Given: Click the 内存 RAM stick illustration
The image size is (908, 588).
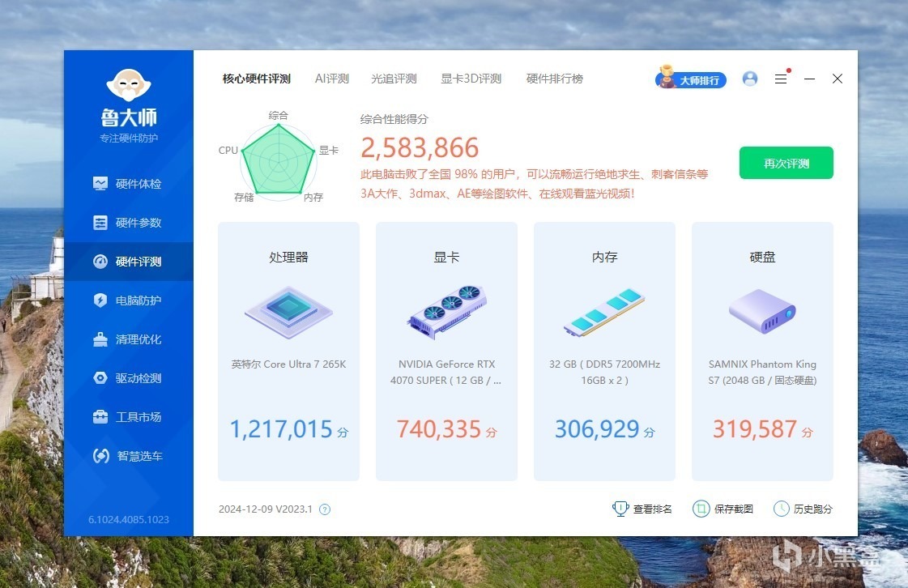Looking at the screenshot, I should click(604, 312).
